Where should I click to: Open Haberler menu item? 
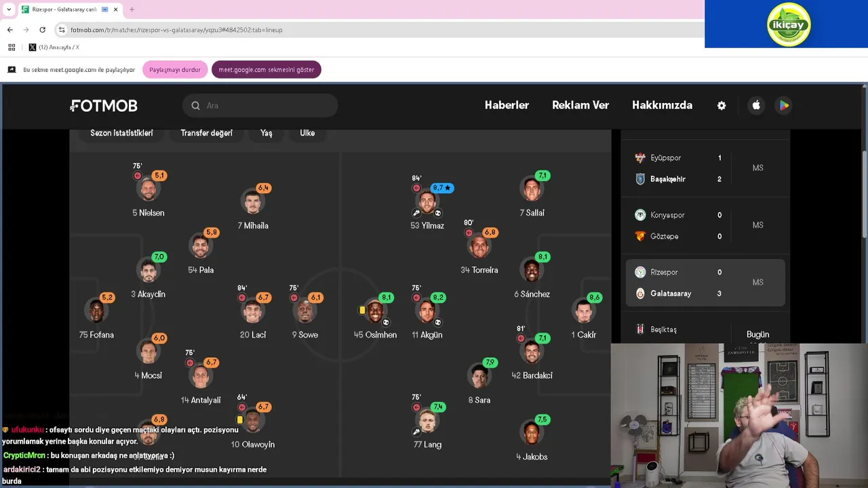pyautogui.click(x=507, y=105)
